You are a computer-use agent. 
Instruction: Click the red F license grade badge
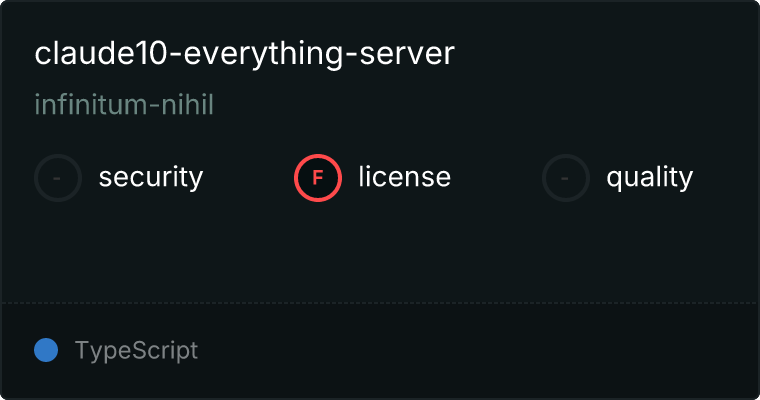pos(318,178)
